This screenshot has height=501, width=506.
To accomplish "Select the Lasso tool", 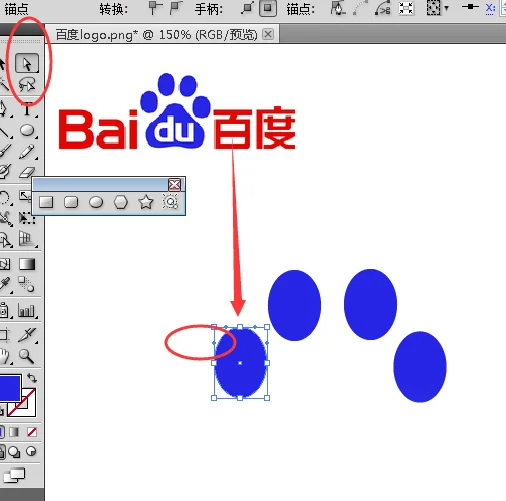I will coord(27,85).
